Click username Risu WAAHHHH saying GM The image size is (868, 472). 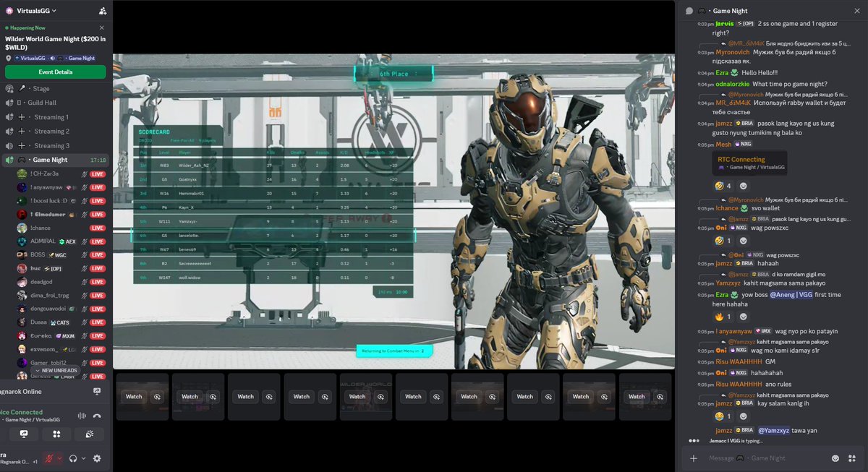[x=739, y=361]
